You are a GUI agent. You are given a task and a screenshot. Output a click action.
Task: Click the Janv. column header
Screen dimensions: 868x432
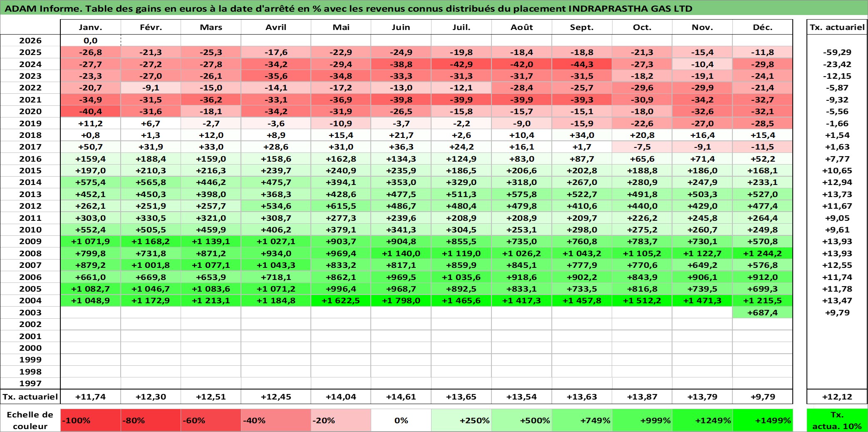91,27
